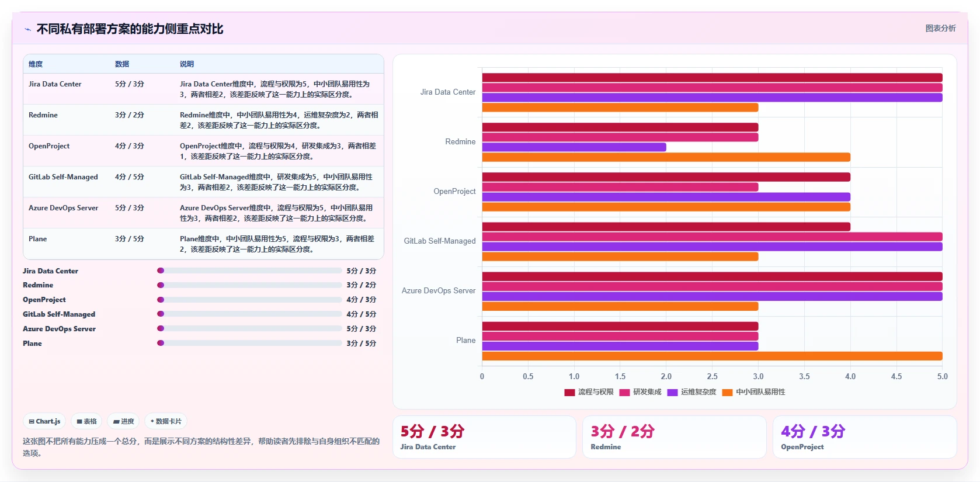Click the orange bar for Jira Data Center

pos(620,108)
